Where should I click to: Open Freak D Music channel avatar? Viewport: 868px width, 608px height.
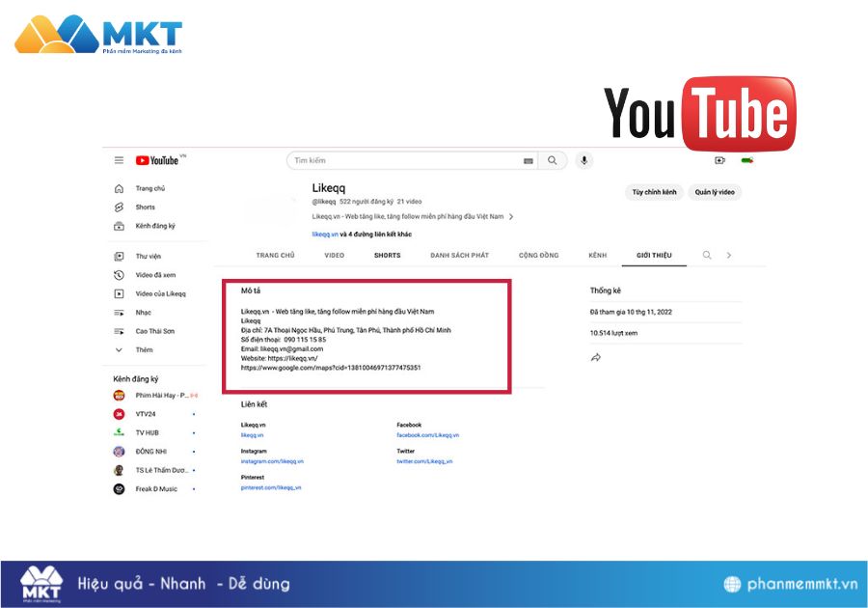pyautogui.click(x=119, y=489)
